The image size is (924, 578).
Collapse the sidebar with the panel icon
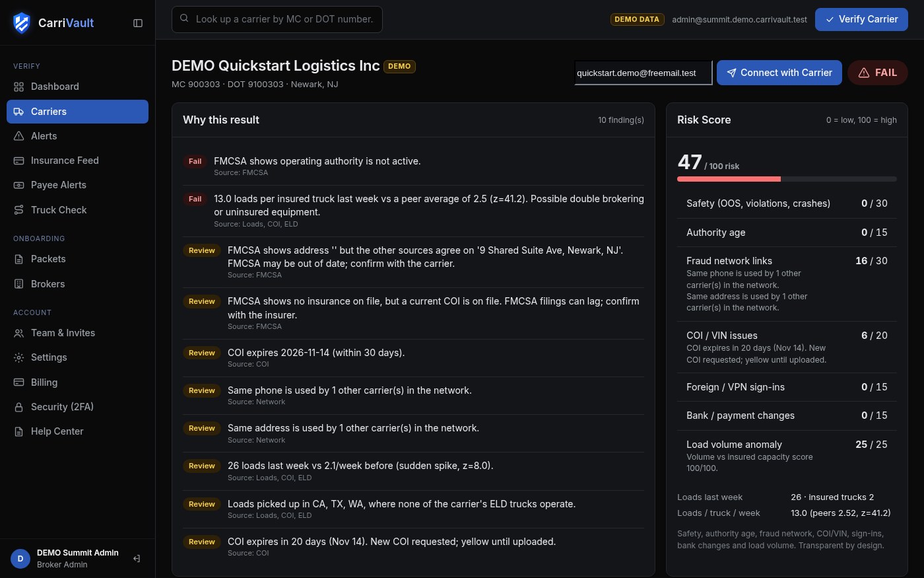(138, 23)
